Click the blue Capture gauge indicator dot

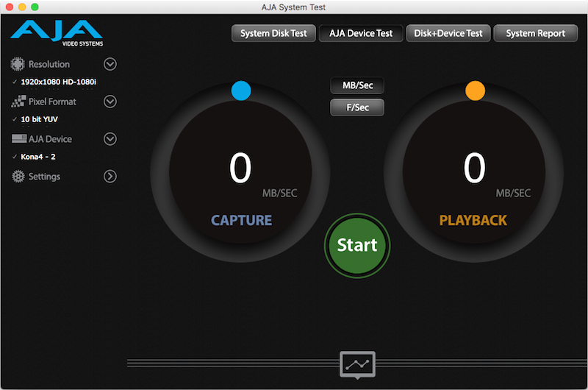(x=241, y=91)
